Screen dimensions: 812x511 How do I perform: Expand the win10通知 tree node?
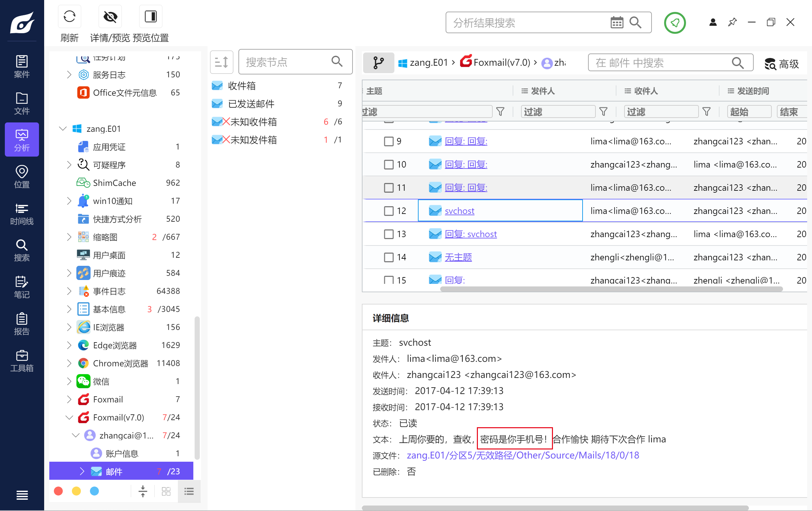point(69,201)
